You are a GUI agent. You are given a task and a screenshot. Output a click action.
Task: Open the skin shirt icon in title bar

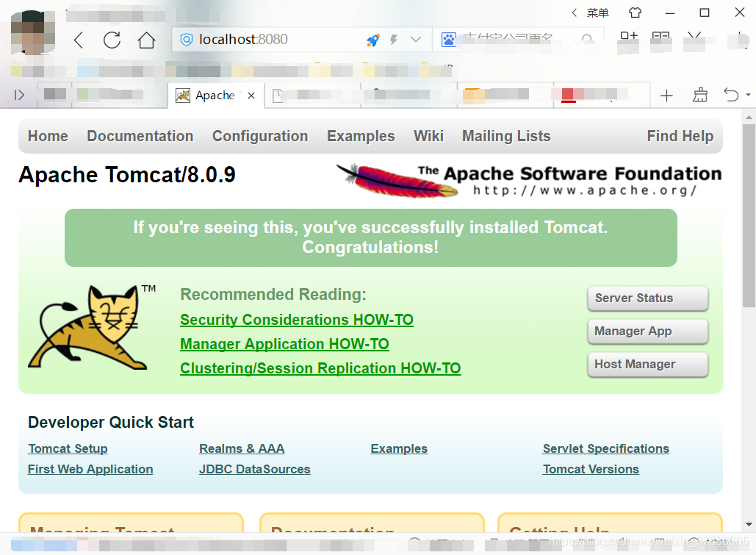pyautogui.click(x=635, y=12)
